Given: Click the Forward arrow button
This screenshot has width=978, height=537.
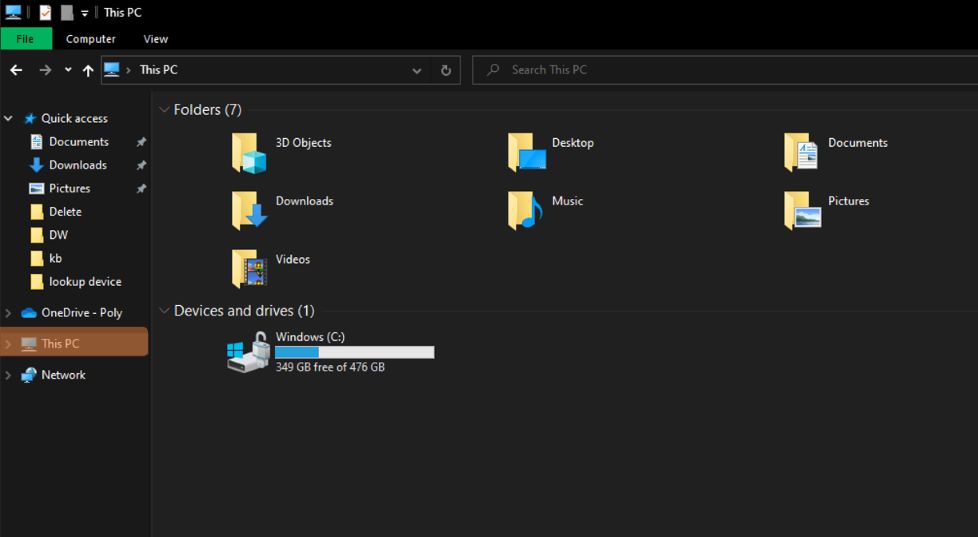Looking at the screenshot, I should [x=45, y=70].
